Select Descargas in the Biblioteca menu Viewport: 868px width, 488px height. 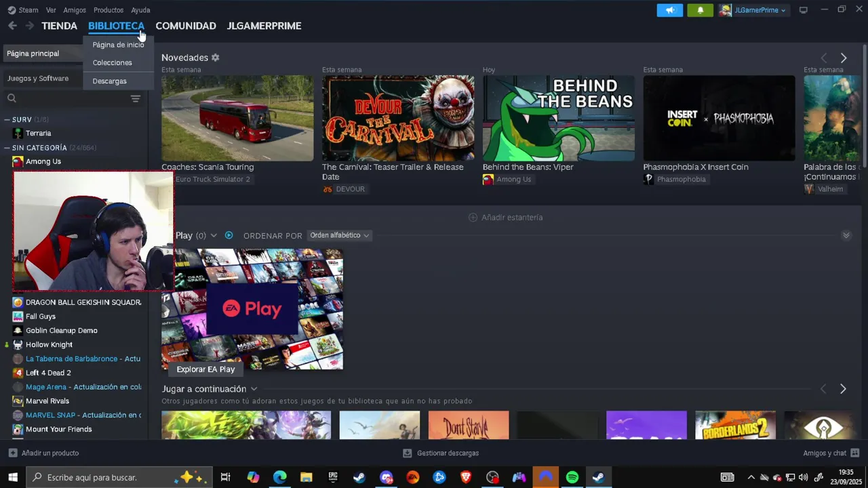pos(110,81)
